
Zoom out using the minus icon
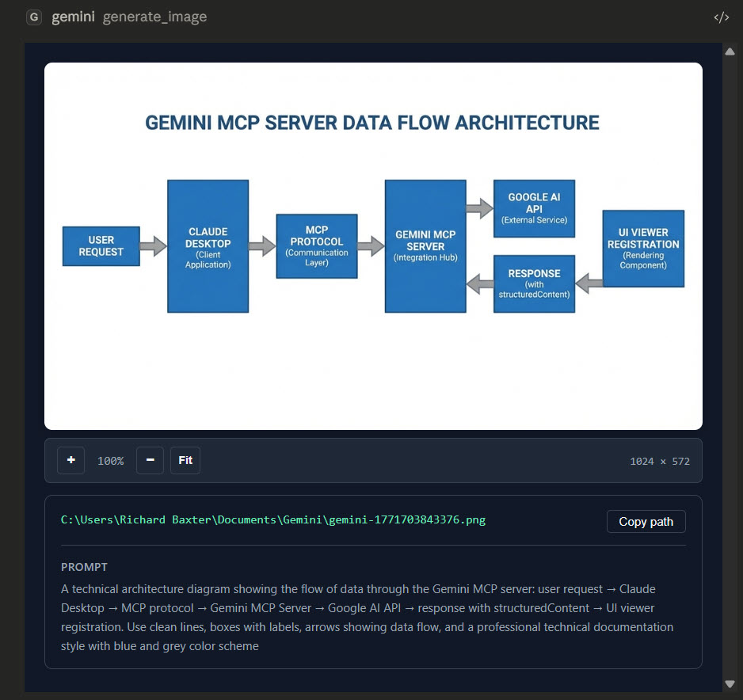pos(150,460)
